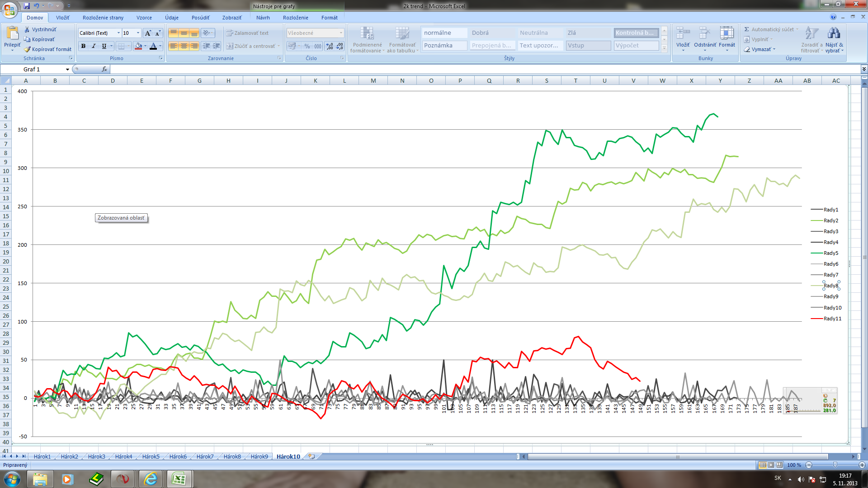The width and height of the screenshot is (868, 488).
Task: Click the Vystrihnúť scissors icon
Action: click(x=27, y=29)
